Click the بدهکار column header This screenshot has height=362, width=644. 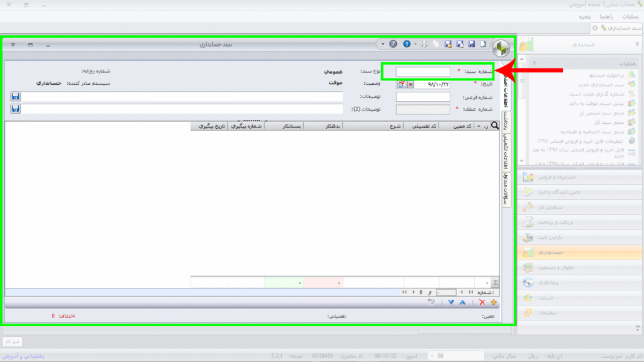point(323,126)
